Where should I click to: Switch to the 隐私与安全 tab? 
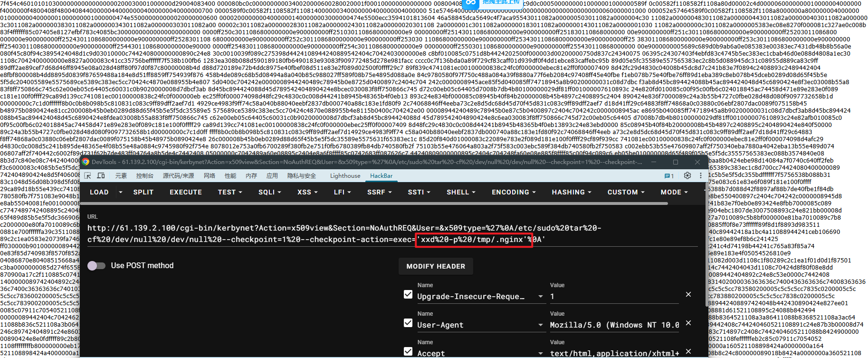tap(301, 175)
